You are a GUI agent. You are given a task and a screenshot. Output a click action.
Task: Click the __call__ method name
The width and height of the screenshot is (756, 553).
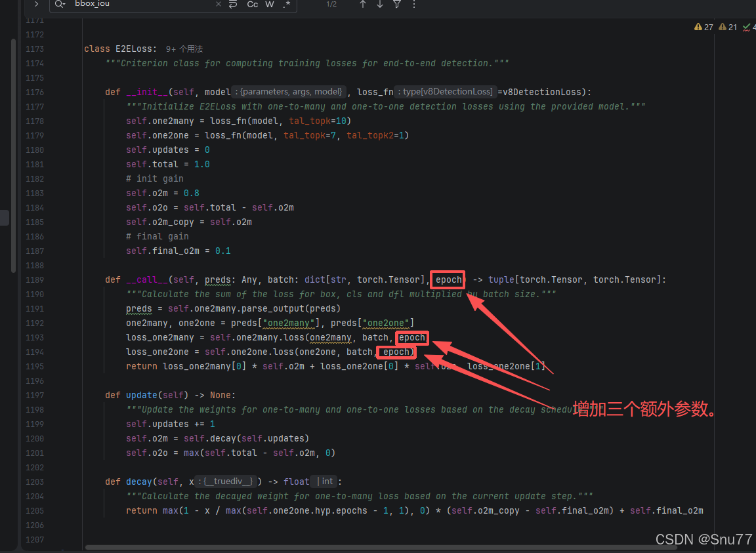(x=147, y=279)
